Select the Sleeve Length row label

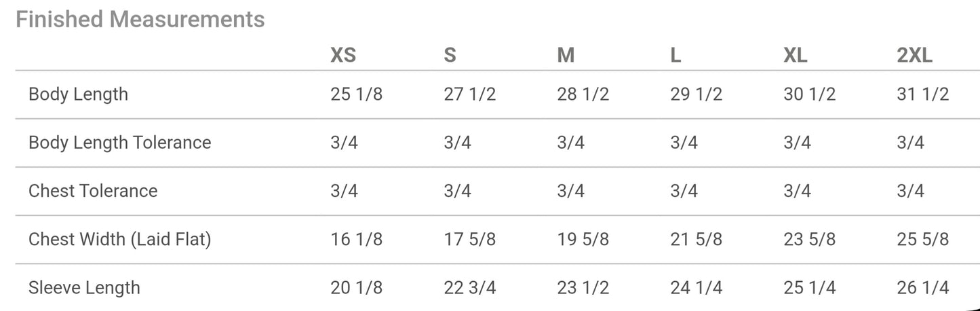click(84, 287)
